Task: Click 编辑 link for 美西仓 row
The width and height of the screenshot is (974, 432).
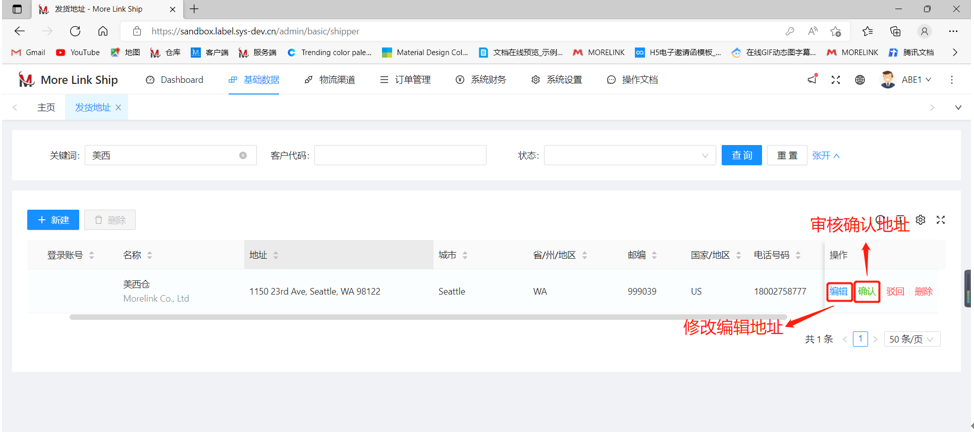Action: (838, 292)
